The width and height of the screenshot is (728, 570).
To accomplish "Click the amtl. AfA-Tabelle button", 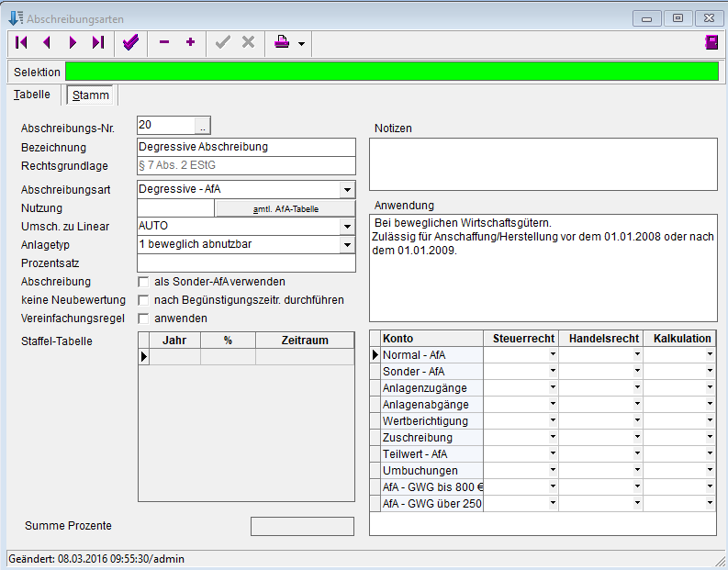I will (285, 208).
